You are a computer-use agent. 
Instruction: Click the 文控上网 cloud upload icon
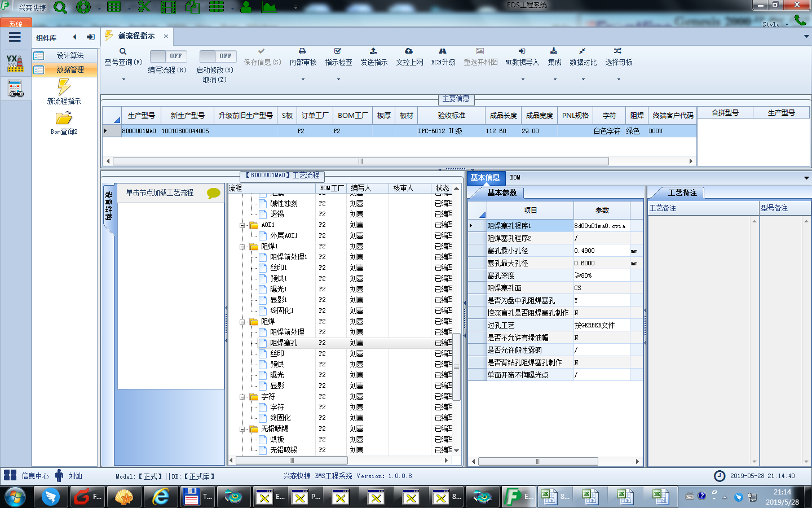pos(409,51)
